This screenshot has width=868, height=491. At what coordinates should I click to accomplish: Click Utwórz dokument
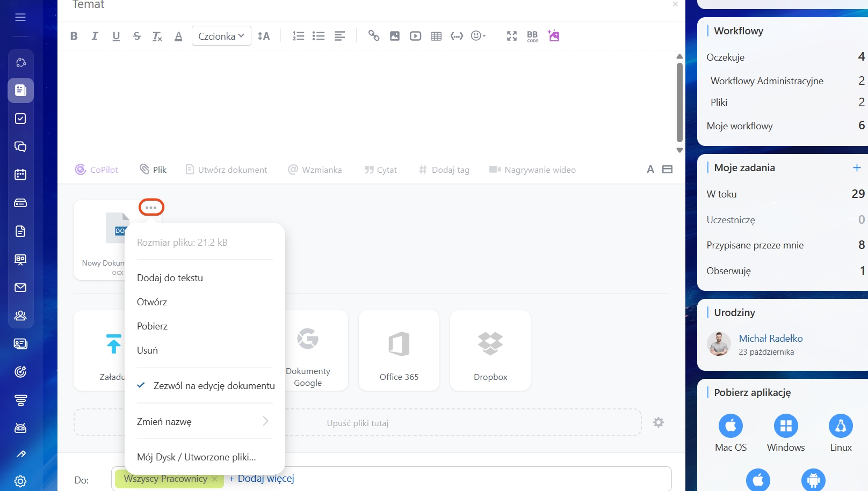click(x=226, y=170)
